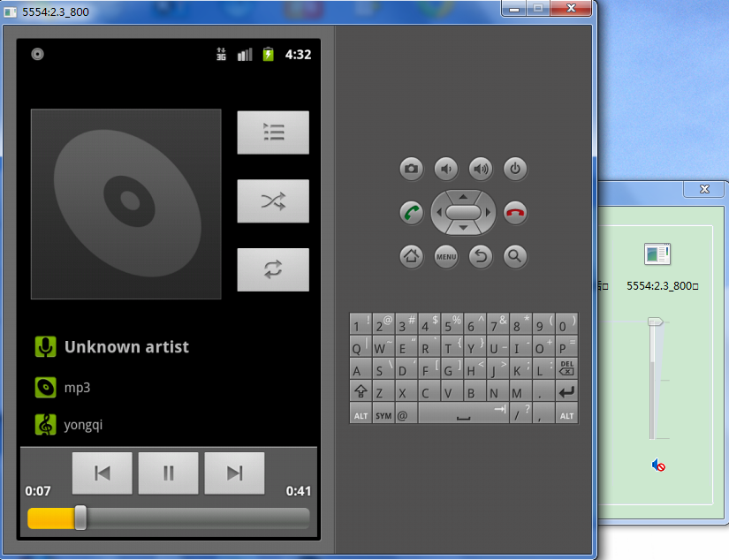Click the D-pad left arrow
The image size is (729, 560).
438,212
